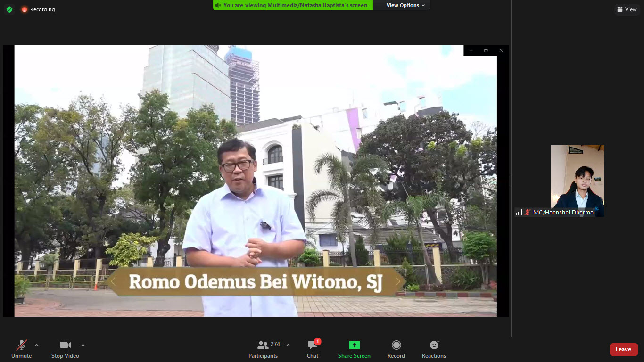Open the View menu at top right
This screenshot has width=644, height=362.
pos(627,9)
